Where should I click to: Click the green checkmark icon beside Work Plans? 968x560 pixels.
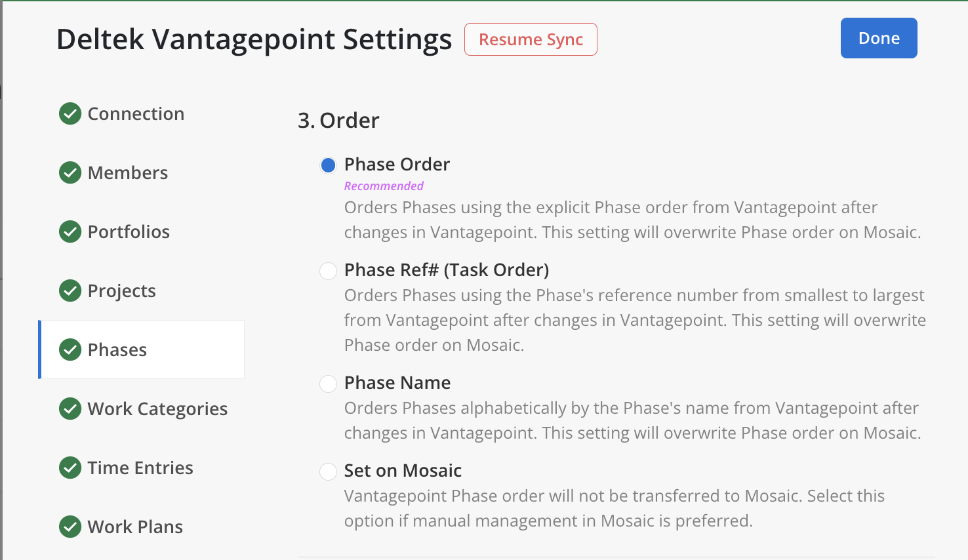[x=70, y=527]
